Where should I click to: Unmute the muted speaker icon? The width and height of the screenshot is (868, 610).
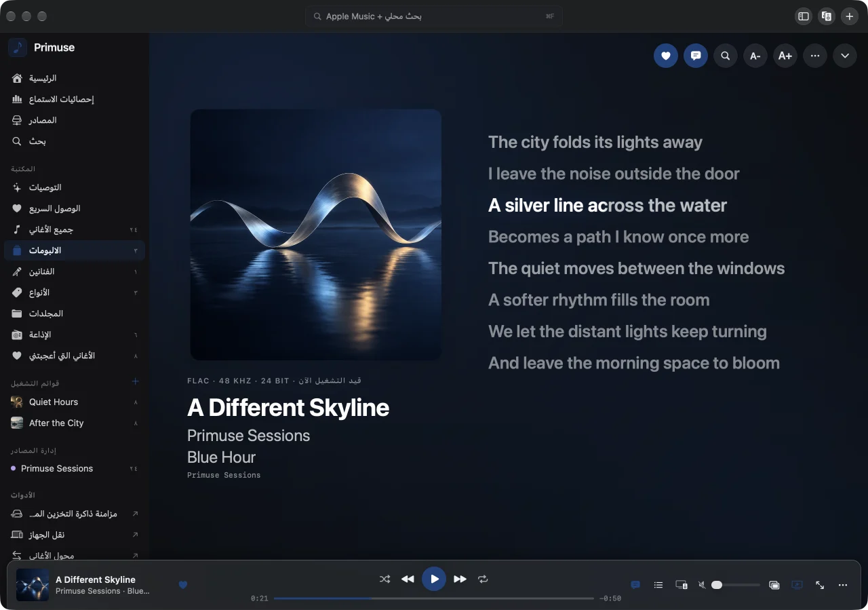(702, 584)
